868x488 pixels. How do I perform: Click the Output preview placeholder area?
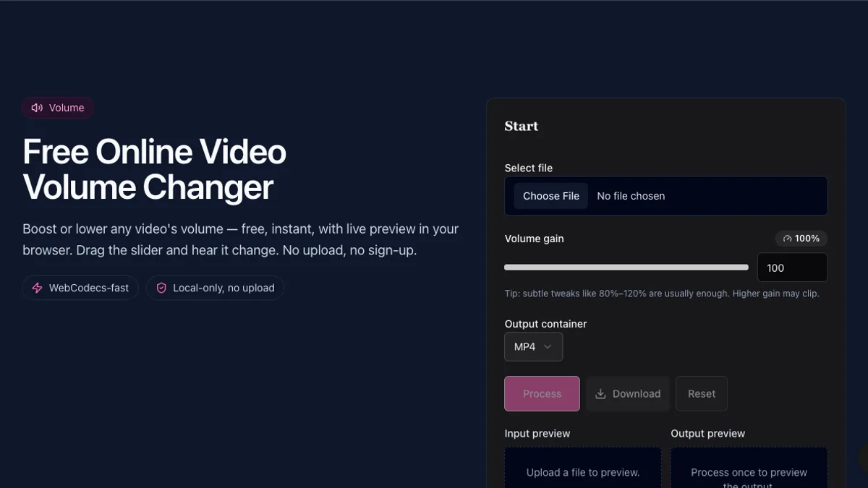(x=749, y=468)
